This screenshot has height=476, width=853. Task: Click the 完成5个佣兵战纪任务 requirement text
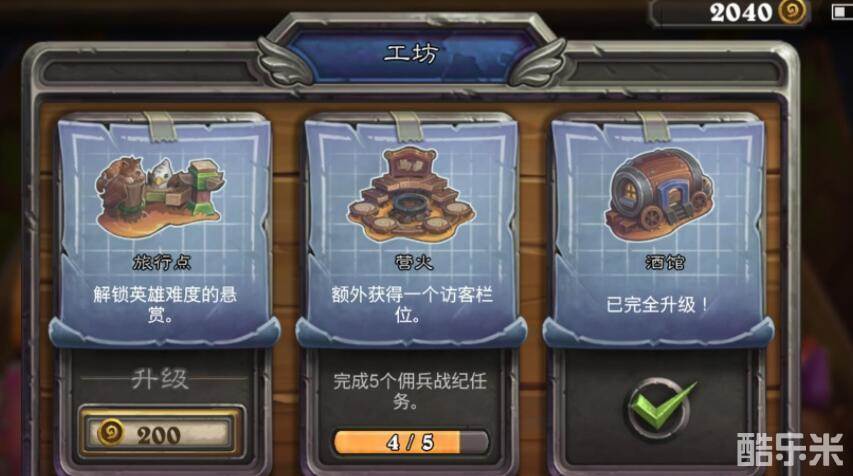(x=410, y=391)
